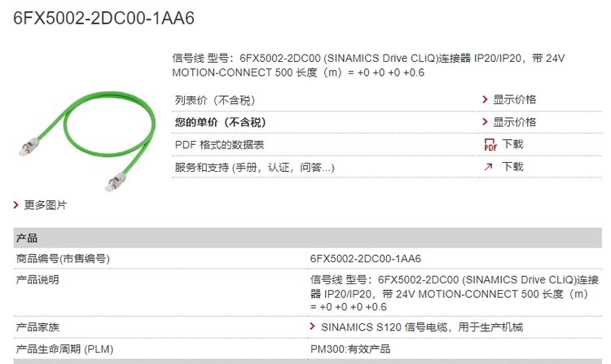Click the chevron beside 您的单价 显示价格
Viewport: 611px width, 364px height.
coord(486,122)
